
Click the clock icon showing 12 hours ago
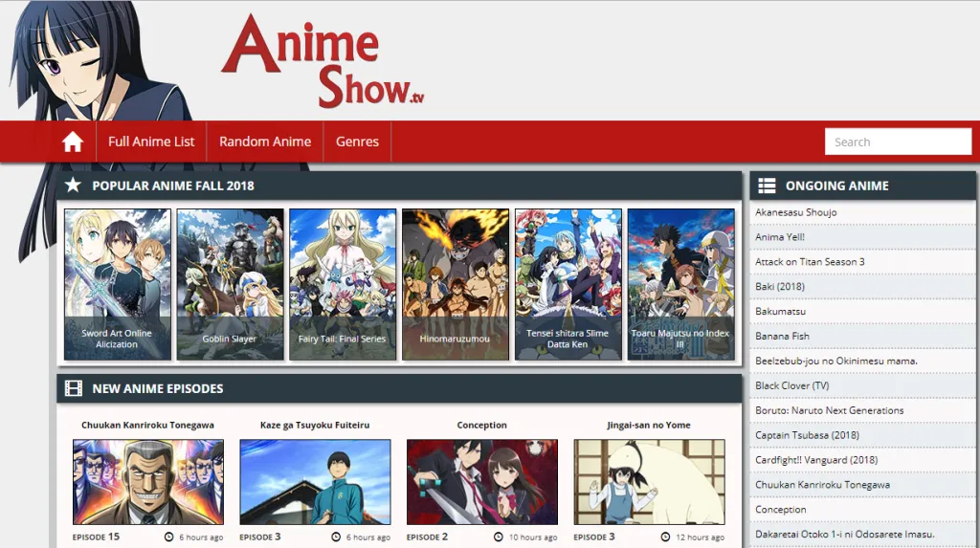click(665, 537)
